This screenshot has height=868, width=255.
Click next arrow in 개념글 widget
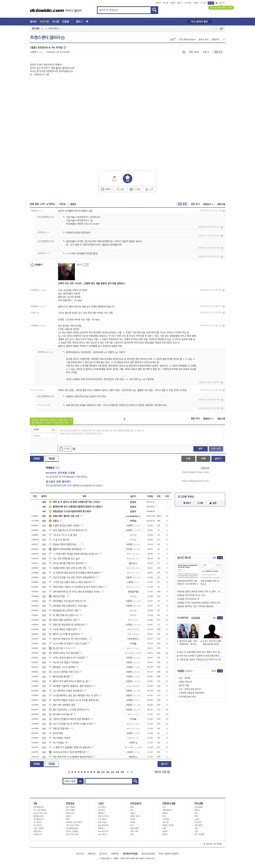pos(221,671)
